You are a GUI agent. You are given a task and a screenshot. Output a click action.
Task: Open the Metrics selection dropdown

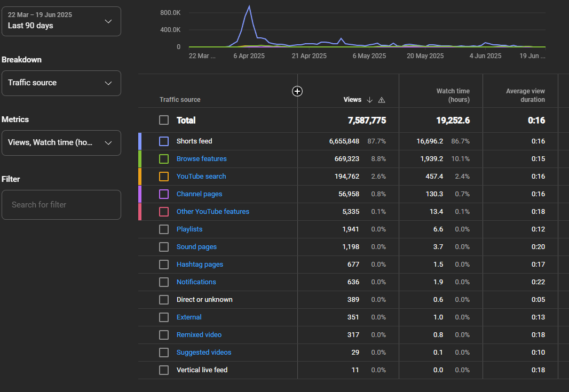pos(61,143)
